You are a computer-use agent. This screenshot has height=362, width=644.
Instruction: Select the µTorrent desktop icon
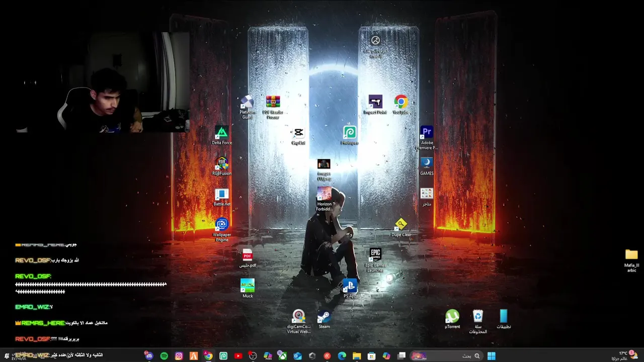452,320
